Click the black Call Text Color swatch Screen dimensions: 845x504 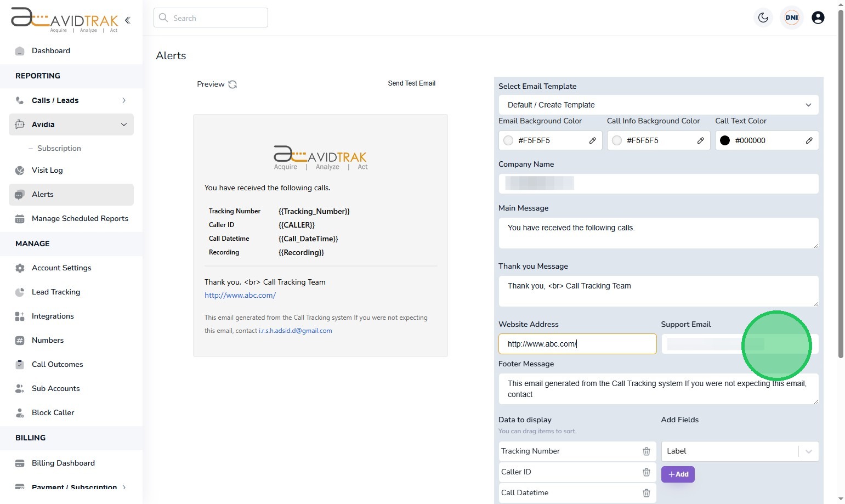tap(724, 140)
